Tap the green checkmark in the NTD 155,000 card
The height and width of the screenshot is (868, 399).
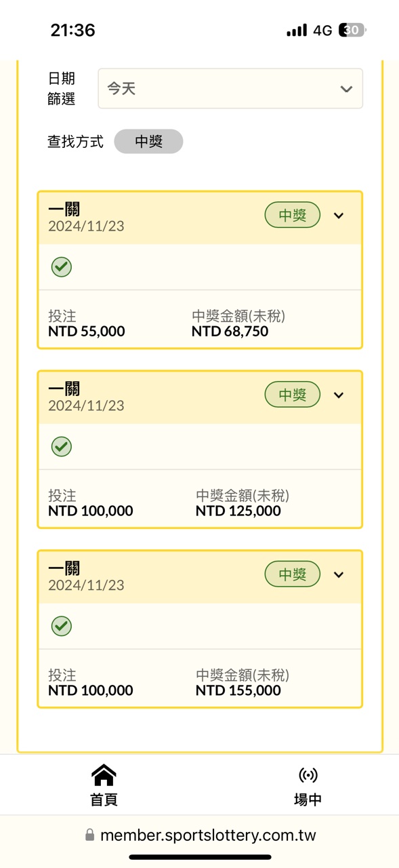pos(62,626)
